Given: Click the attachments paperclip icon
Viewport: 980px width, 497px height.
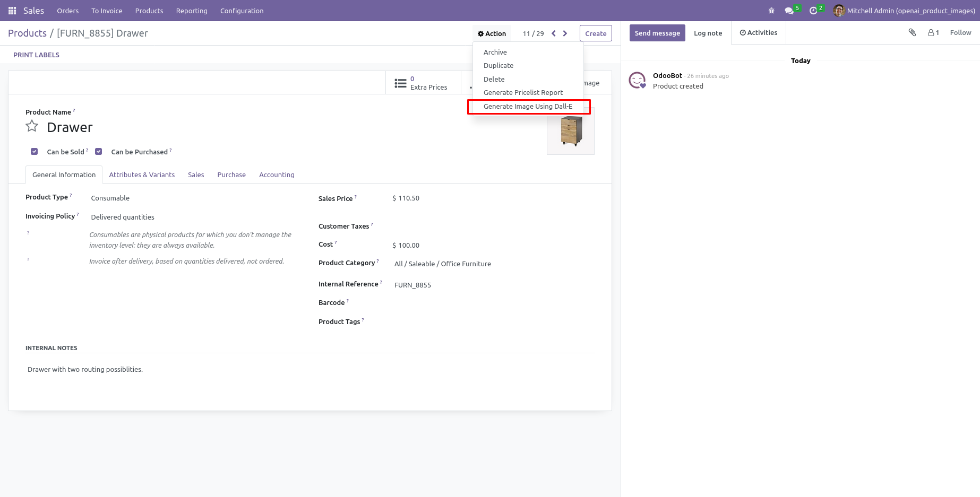Looking at the screenshot, I should pos(912,33).
